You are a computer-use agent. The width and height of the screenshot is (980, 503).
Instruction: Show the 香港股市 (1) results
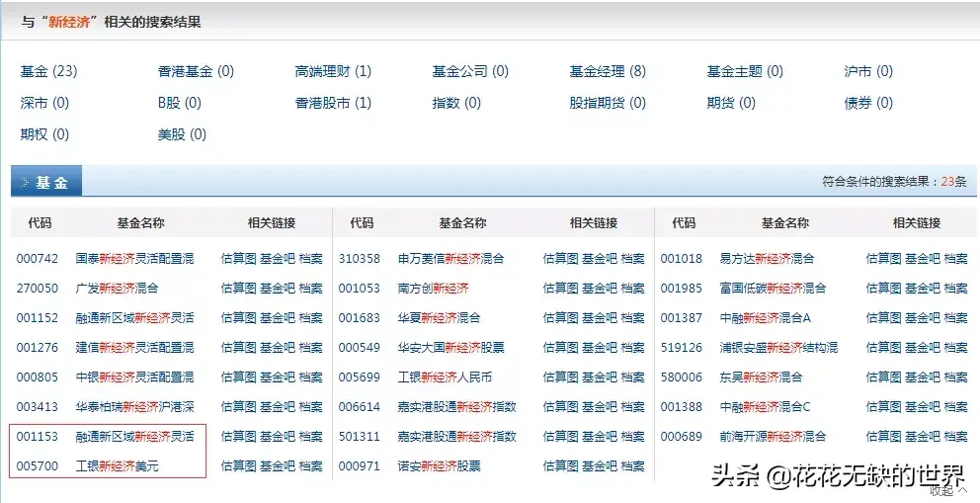[x=333, y=103]
